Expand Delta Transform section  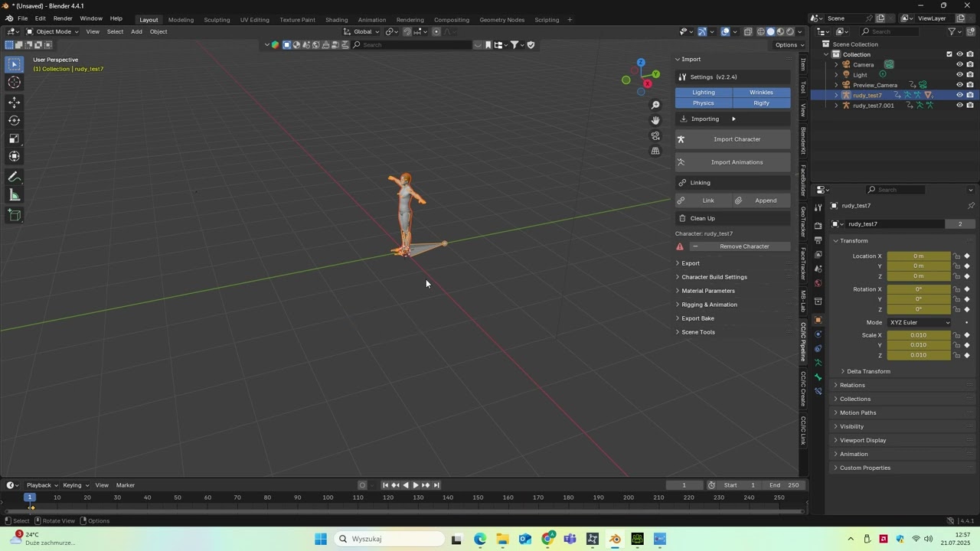(x=868, y=371)
